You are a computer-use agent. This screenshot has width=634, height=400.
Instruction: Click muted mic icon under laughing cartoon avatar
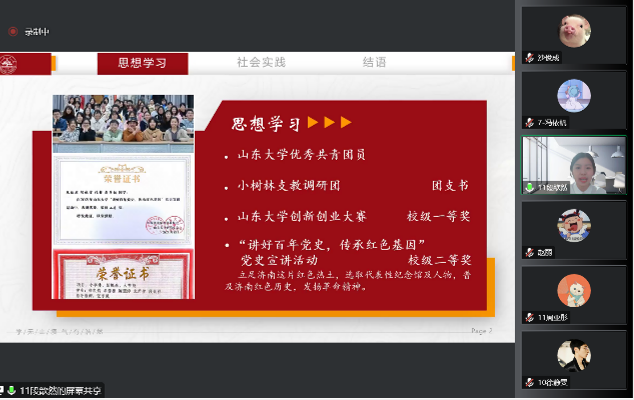point(530,253)
